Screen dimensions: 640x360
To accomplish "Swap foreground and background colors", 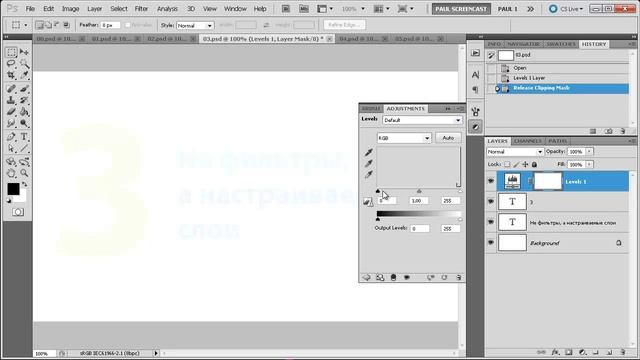I will coord(24,184).
